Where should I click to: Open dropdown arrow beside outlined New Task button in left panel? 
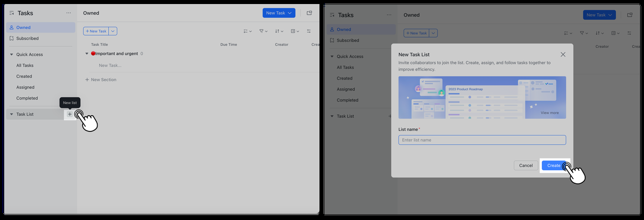(x=113, y=31)
